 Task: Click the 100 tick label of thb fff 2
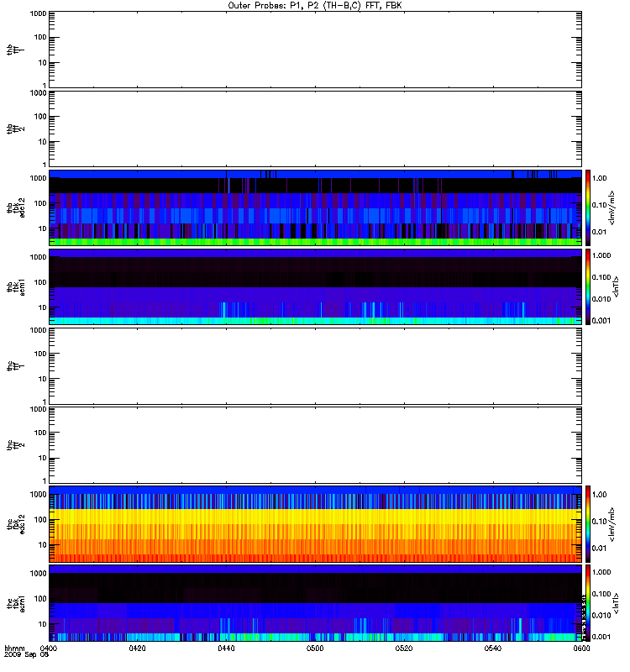(x=40, y=116)
